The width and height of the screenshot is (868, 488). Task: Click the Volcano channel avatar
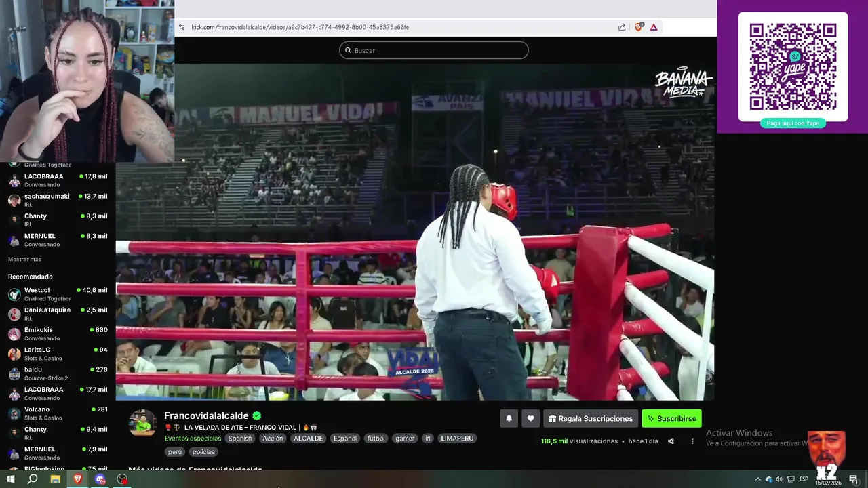tap(14, 413)
